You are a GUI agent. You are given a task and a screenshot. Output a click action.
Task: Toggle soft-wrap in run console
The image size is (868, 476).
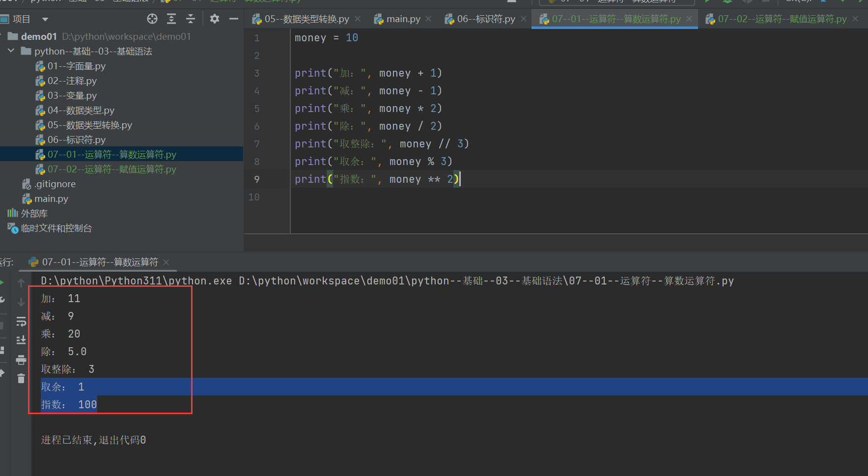[21, 322]
